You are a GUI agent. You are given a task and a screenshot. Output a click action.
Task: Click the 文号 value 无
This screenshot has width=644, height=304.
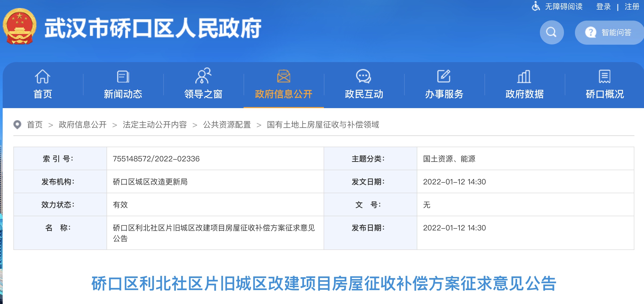(427, 205)
